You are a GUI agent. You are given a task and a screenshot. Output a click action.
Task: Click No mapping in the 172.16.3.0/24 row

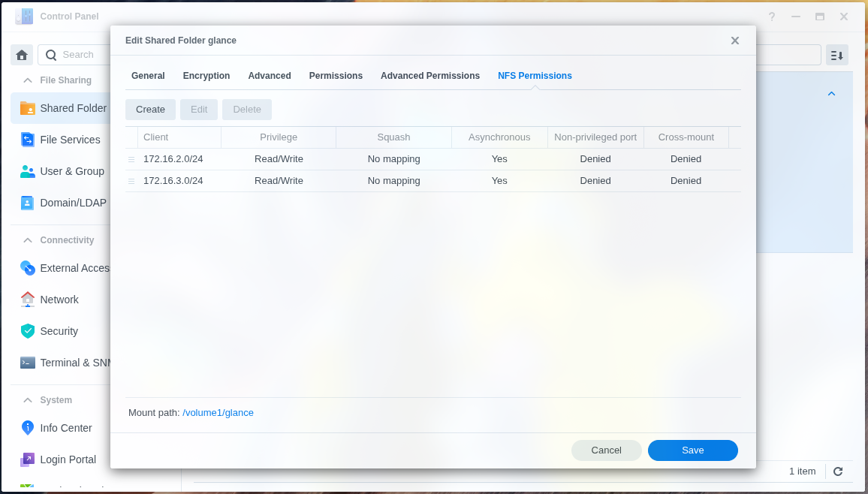point(393,181)
